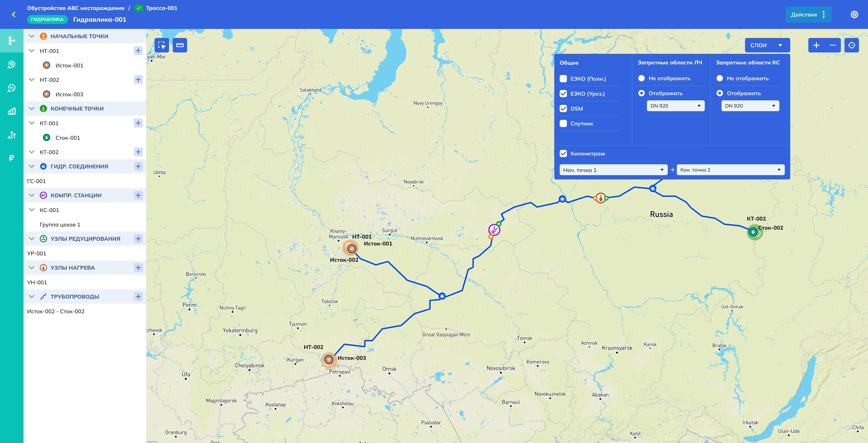Click the heating node marker on map
The image size is (868, 443).
(x=600, y=198)
